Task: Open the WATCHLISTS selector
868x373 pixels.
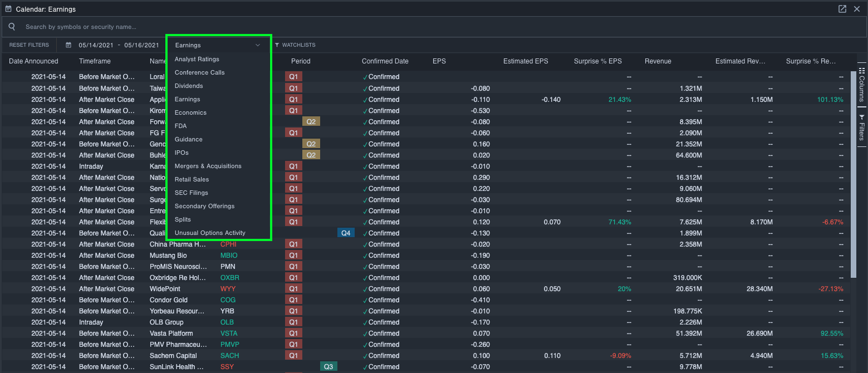Action: tap(294, 45)
